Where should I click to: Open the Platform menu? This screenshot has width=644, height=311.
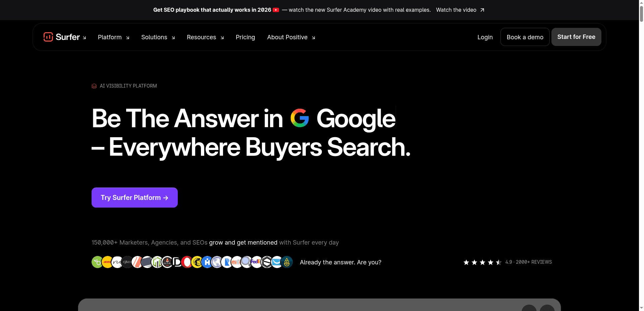point(110,37)
